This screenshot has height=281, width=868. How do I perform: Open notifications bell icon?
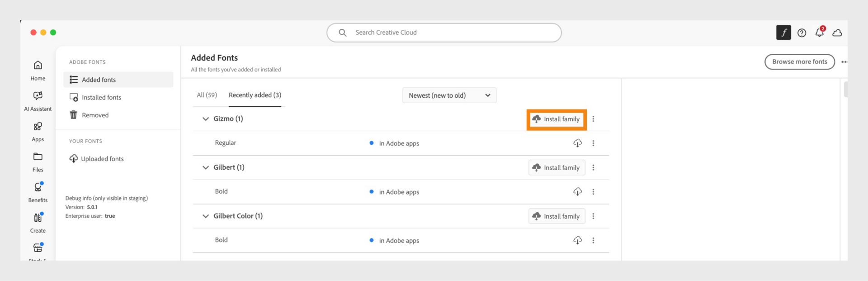[x=820, y=32]
